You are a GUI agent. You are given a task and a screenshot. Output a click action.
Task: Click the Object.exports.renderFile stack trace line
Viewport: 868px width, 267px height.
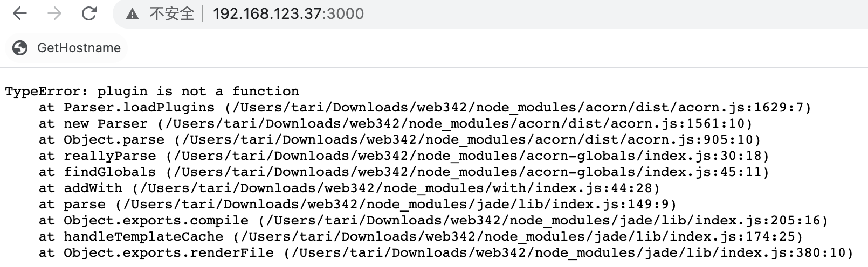446,252
